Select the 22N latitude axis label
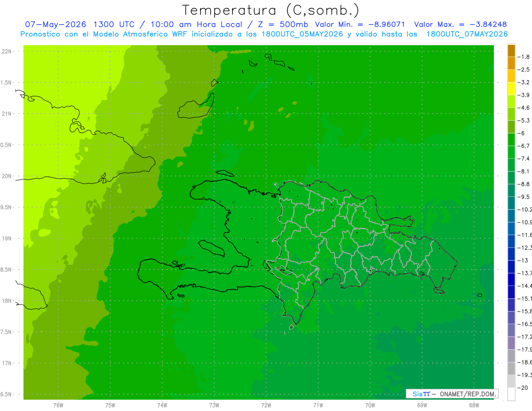This screenshot has height=411, width=532. [x=7, y=51]
